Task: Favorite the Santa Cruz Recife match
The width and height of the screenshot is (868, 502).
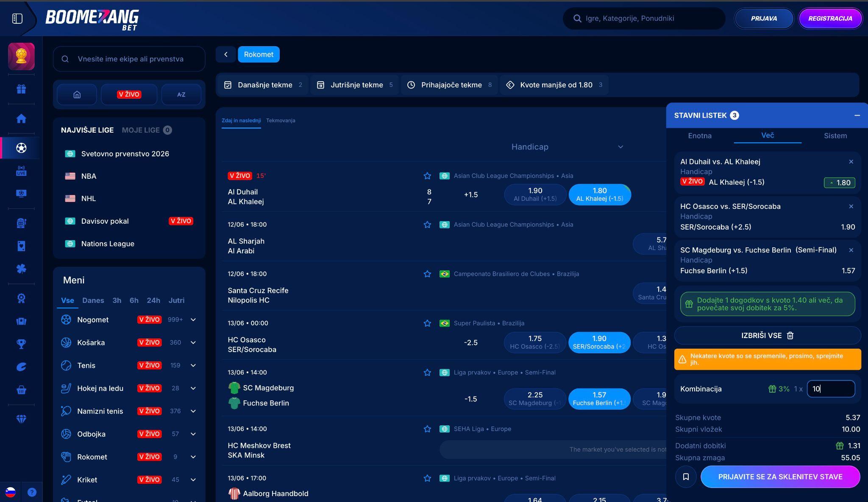Action: tap(427, 274)
